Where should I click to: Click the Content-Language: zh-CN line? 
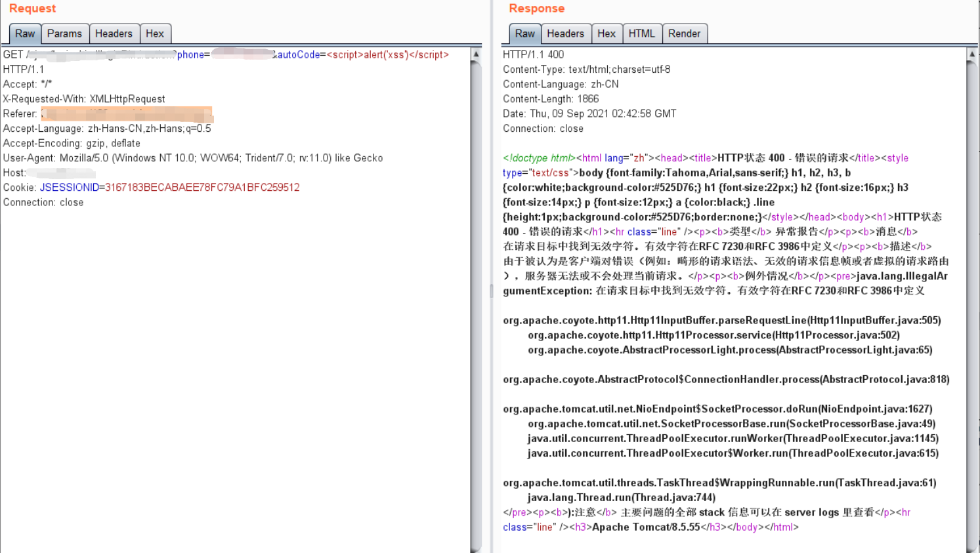[x=561, y=84]
